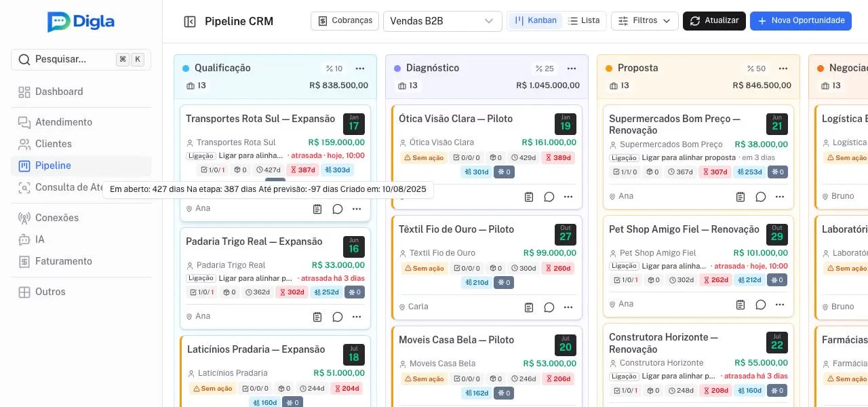
Task: Click the Cobranças button
Action: tap(344, 21)
